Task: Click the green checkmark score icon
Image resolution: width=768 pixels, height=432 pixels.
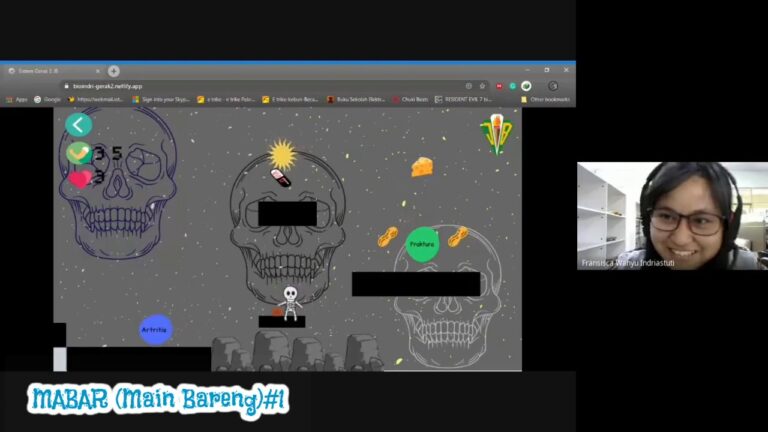Action: (78, 153)
